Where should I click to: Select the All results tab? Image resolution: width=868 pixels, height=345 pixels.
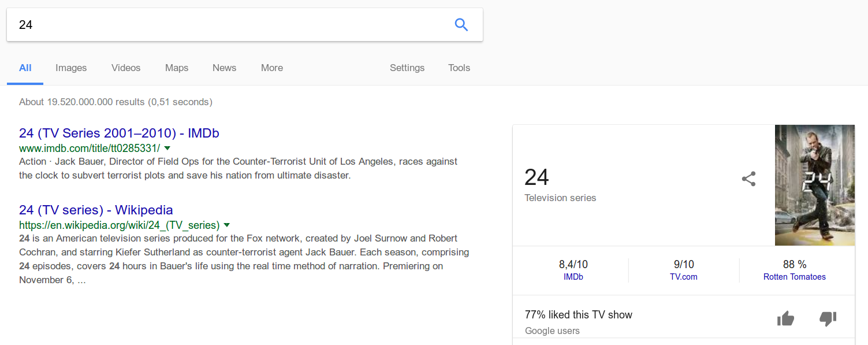click(25, 68)
